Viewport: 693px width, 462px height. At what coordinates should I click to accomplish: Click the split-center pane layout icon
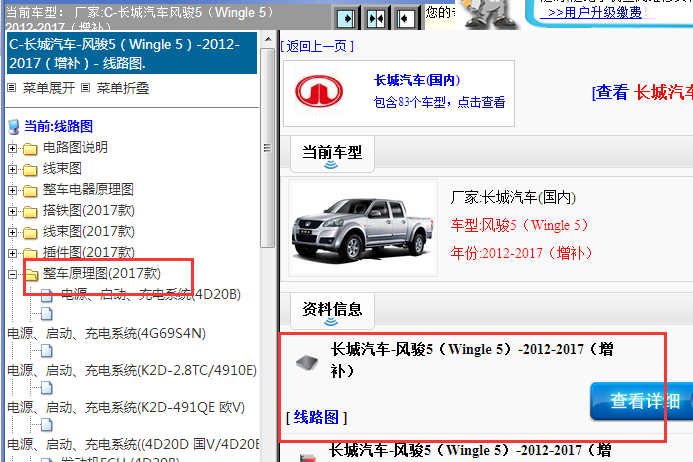pyautogui.click(x=376, y=19)
